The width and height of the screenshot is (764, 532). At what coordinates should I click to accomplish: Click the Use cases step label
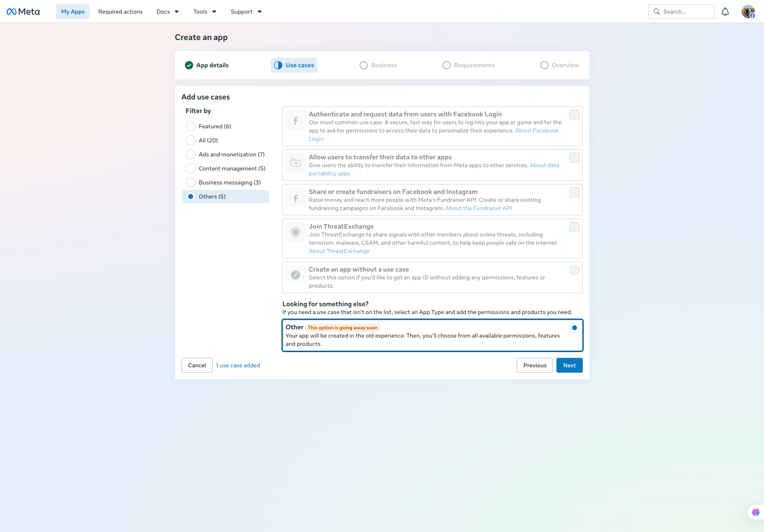point(300,65)
